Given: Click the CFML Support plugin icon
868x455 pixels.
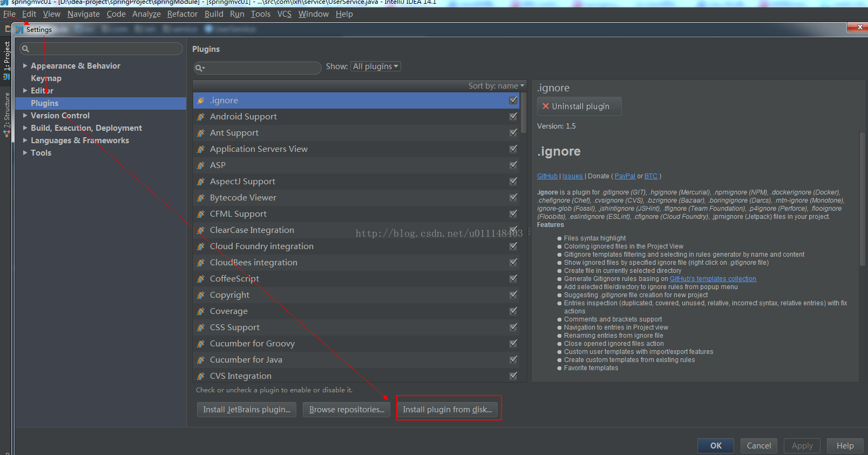Looking at the screenshot, I should (201, 214).
